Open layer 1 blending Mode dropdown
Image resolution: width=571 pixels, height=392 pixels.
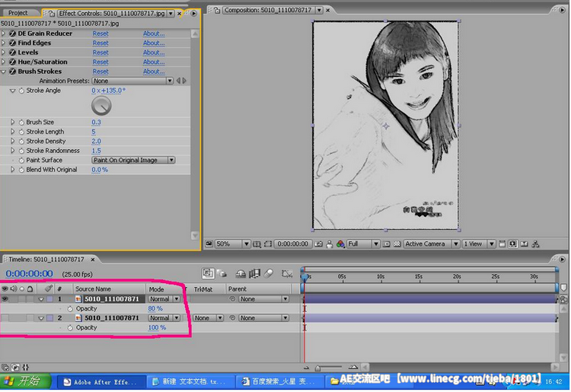[x=164, y=299]
